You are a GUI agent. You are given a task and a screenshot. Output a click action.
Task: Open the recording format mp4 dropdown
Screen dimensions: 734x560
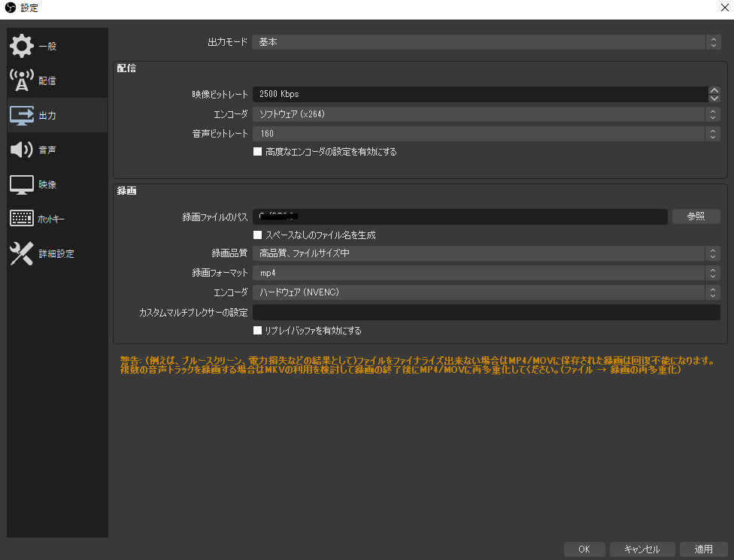(486, 273)
